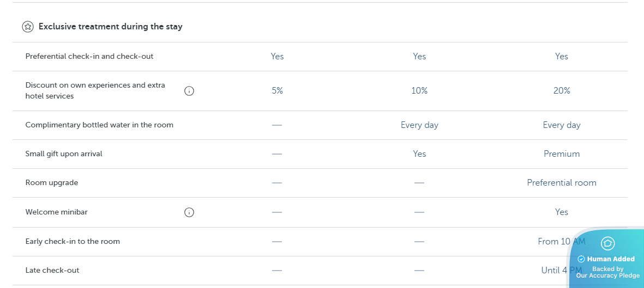Select the 10% discount value

419,91
